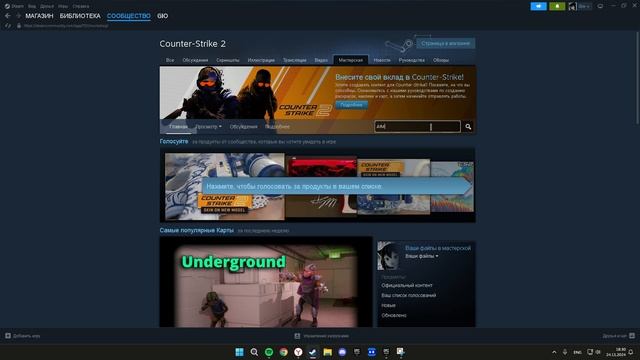Click the reload icon left of the URL
The image size is (640, 360).
tap(7, 25)
